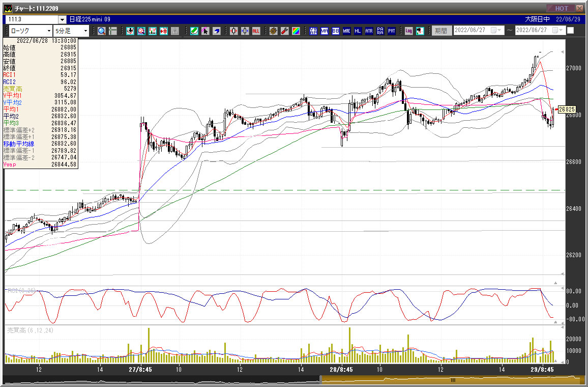Check the white box after end date

tap(570, 31)
